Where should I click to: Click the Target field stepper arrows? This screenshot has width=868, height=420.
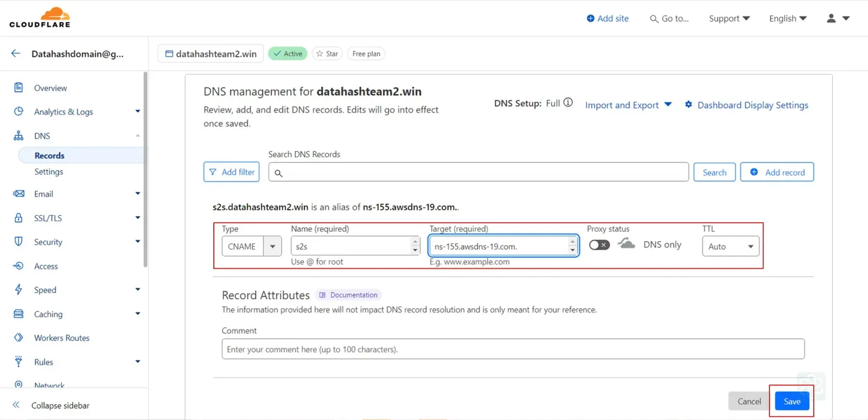572,246
